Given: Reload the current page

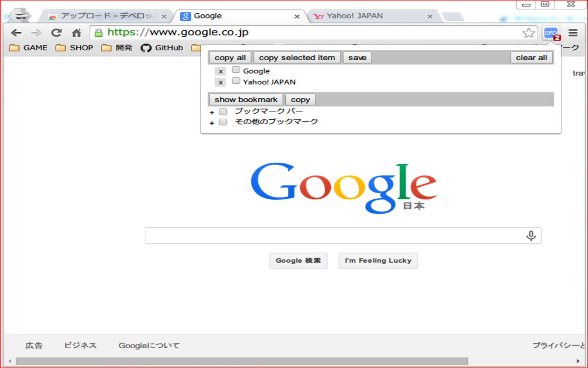Looking at the screenshot, I should click(x=56, y=33).
